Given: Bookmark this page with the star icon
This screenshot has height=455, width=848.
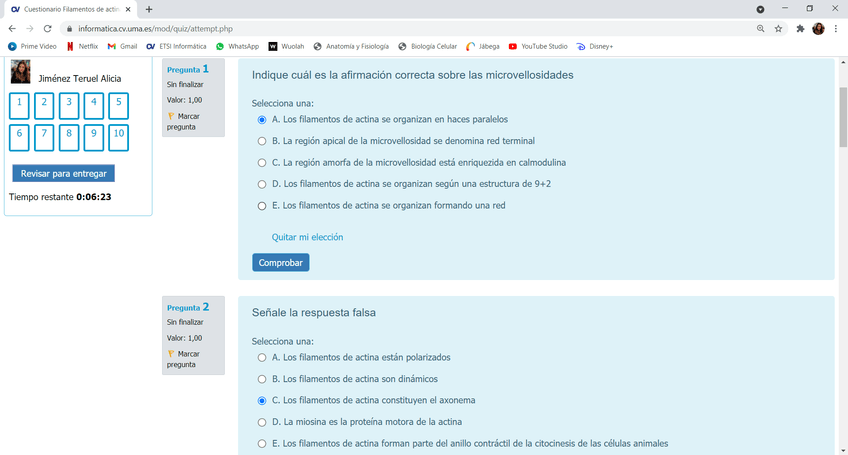Looking at the screenshot, I should click(778, 29).
